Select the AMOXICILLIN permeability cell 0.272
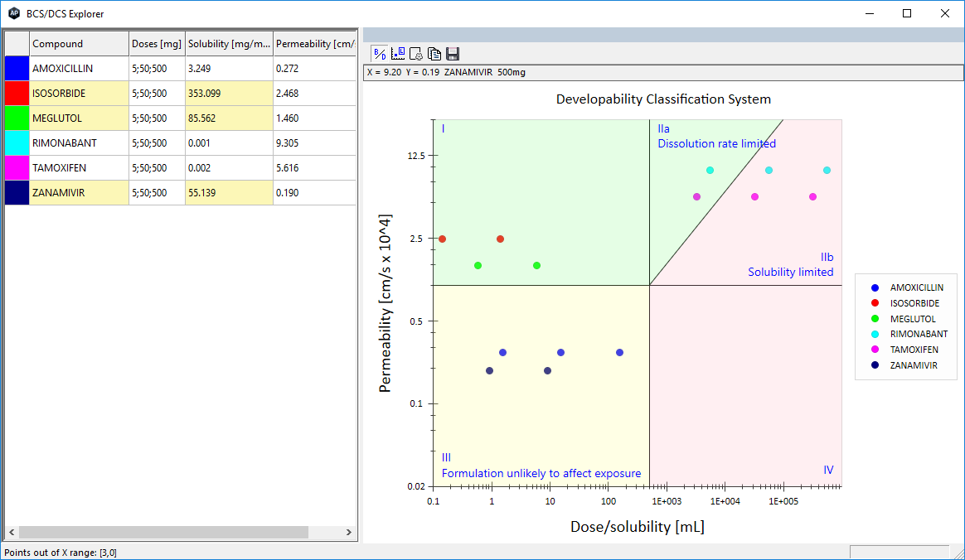This screenshot has width=965, height=560. [x=315, y=68]
